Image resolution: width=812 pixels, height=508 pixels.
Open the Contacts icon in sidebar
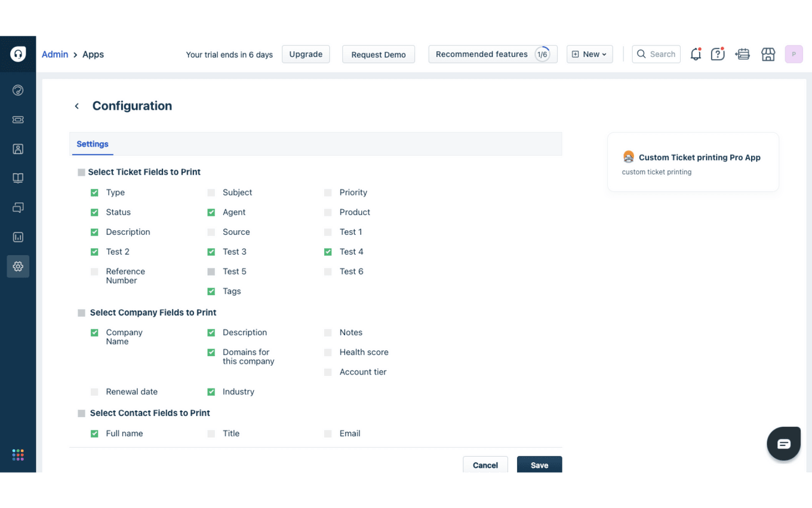tap(18, 149)
